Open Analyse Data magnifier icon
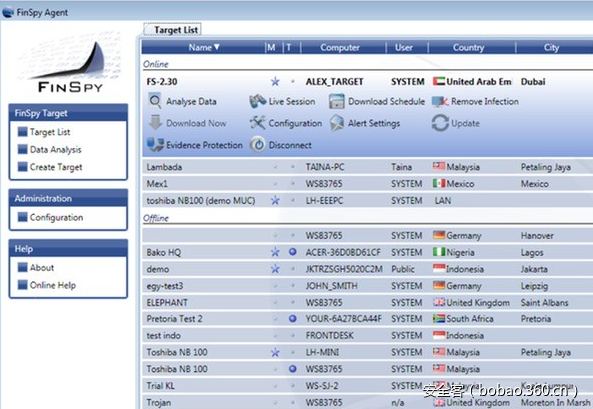The width and height of the screenshot is (593, 409). tap(155, 101)
